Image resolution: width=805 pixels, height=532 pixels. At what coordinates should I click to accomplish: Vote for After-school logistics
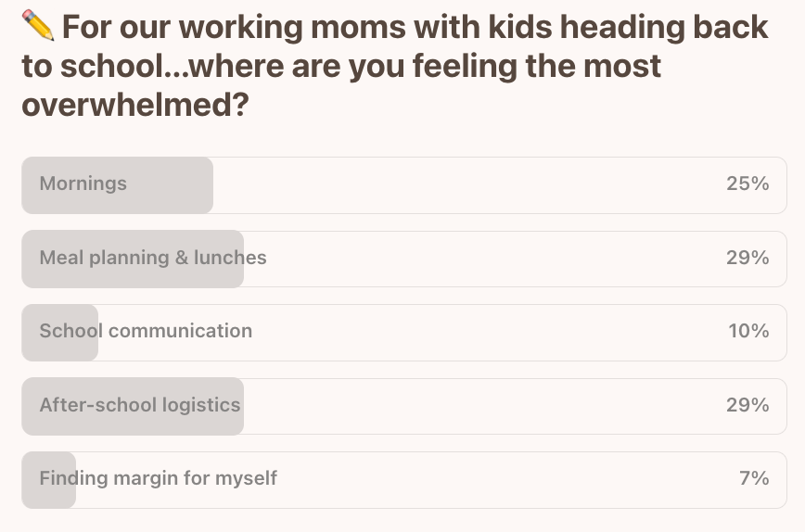tap(404, 406)
